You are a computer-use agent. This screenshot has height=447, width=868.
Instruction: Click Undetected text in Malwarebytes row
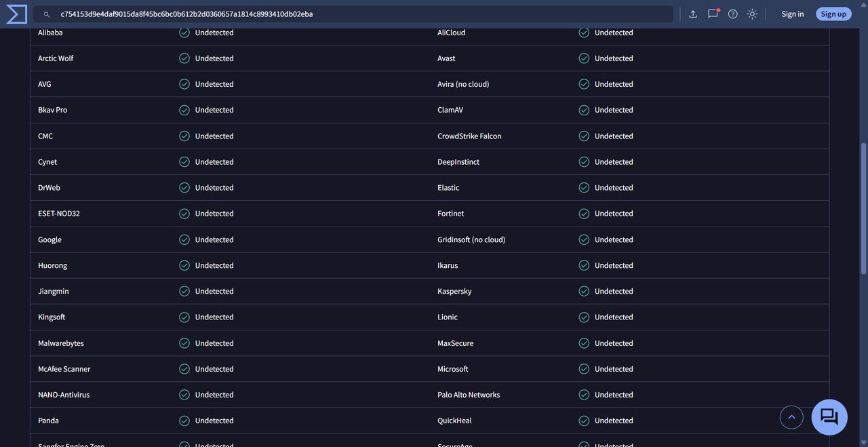point(214,343)
